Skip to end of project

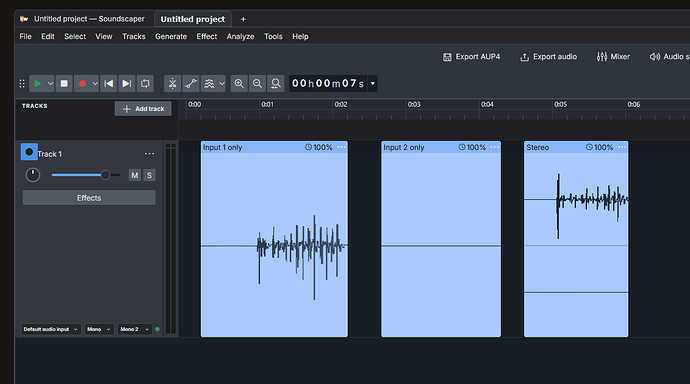coord(127,84)
